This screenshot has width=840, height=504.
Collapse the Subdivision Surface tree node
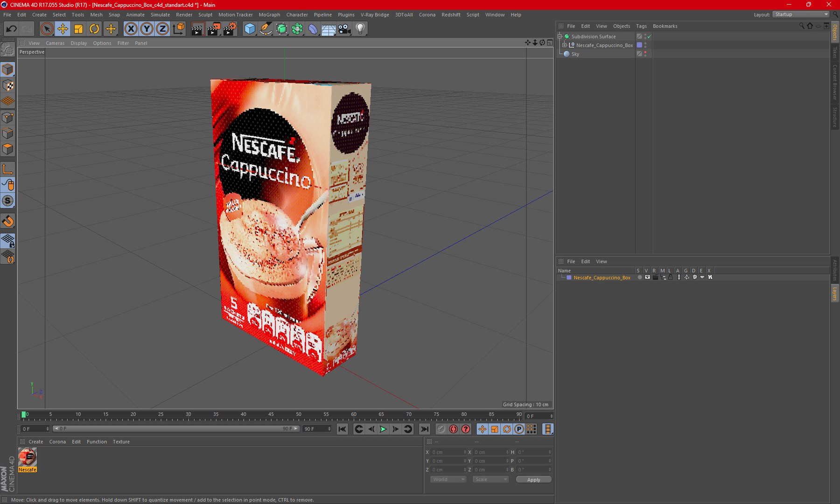[560, 36]
